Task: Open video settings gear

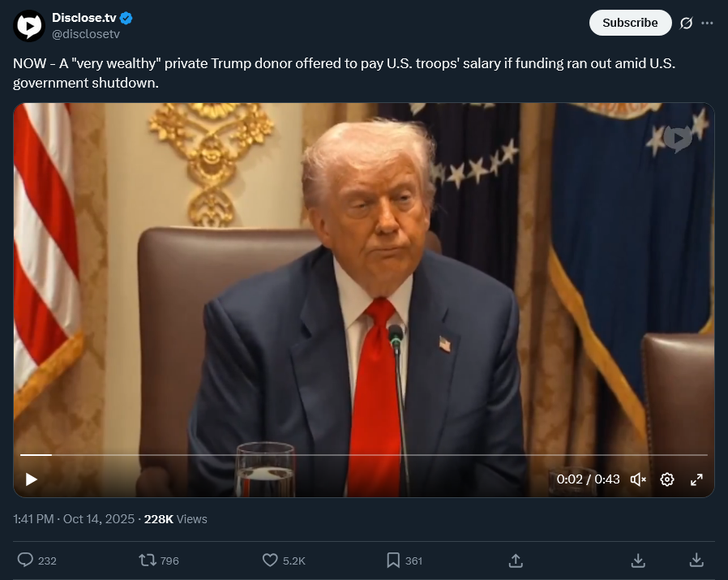Action: pyautogui.click(x=667, y=479)
